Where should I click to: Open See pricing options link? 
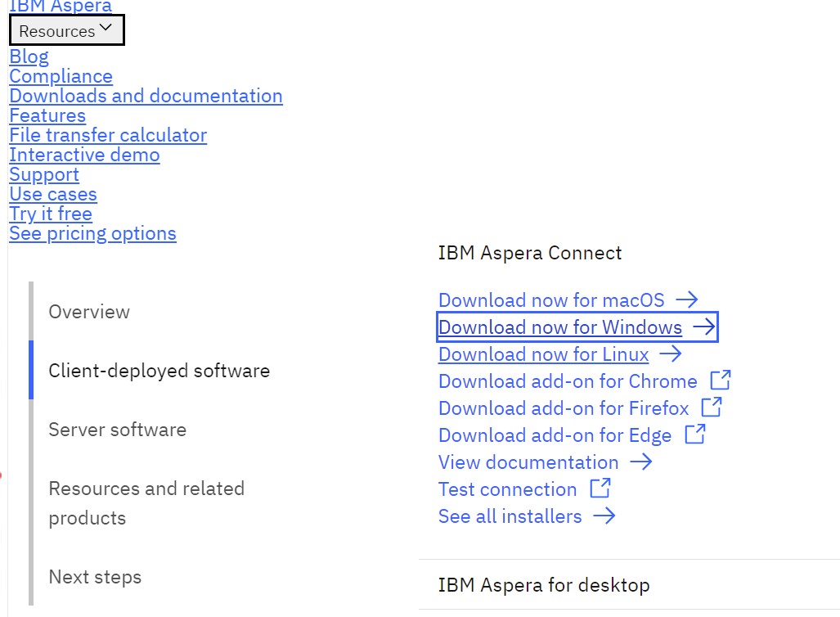[92, 233]
